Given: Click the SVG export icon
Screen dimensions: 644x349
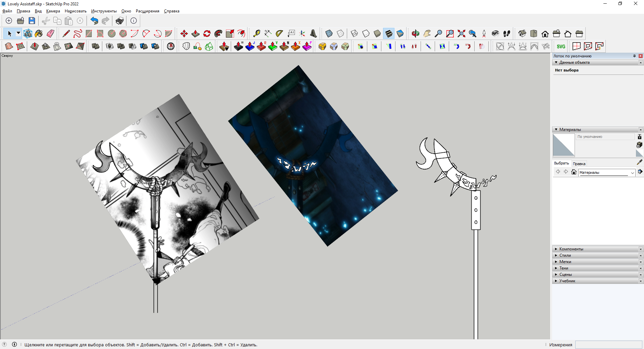Looking at the screenshot, I should [561, 46].
